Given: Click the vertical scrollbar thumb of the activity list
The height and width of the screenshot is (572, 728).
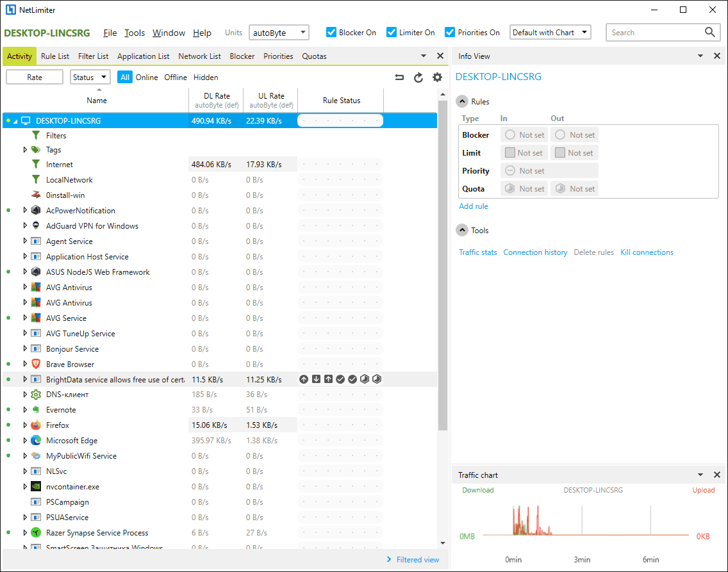Looking at the screenshot, I should pos(442,265).
